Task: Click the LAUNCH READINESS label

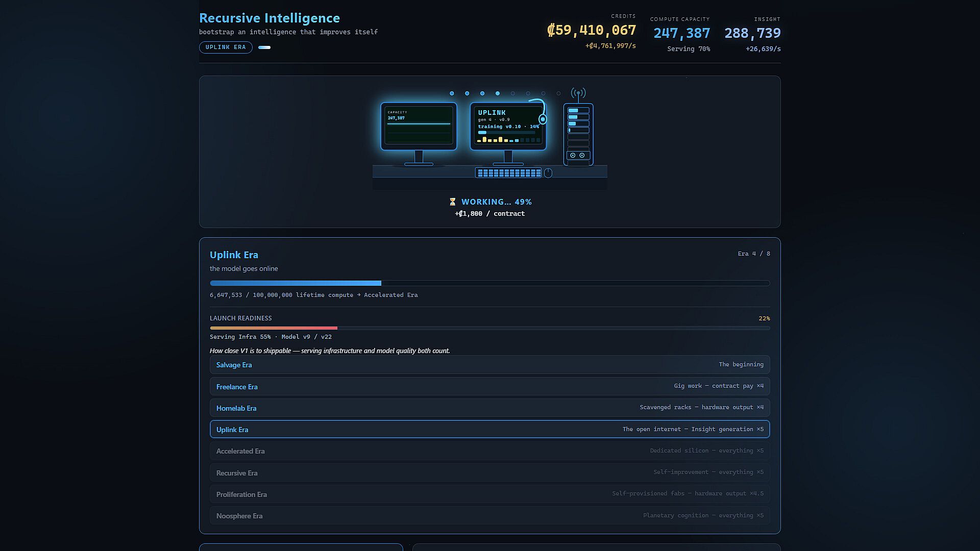Action: [241, 318]
